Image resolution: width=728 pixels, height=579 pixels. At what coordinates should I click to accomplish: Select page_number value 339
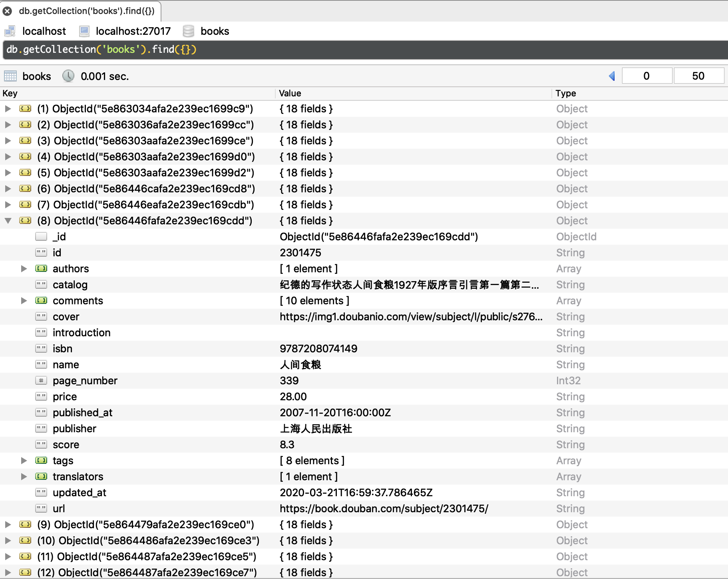tap(289, 381)
